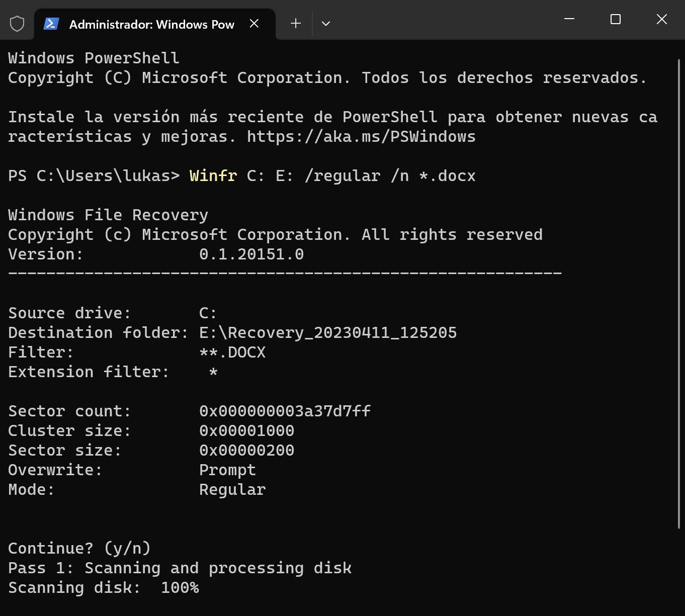
Task: Click the Overwrite value 'Prompt'
Action: 227,470
